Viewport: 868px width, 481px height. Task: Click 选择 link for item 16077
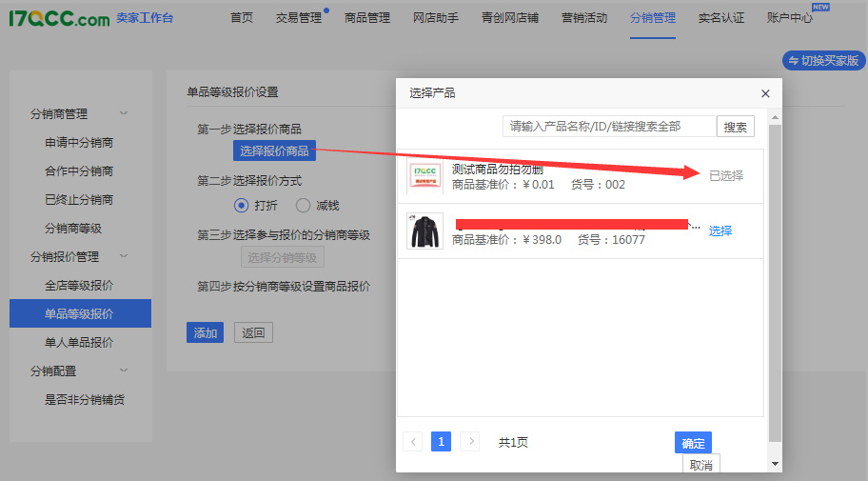(x=720, y=231)
